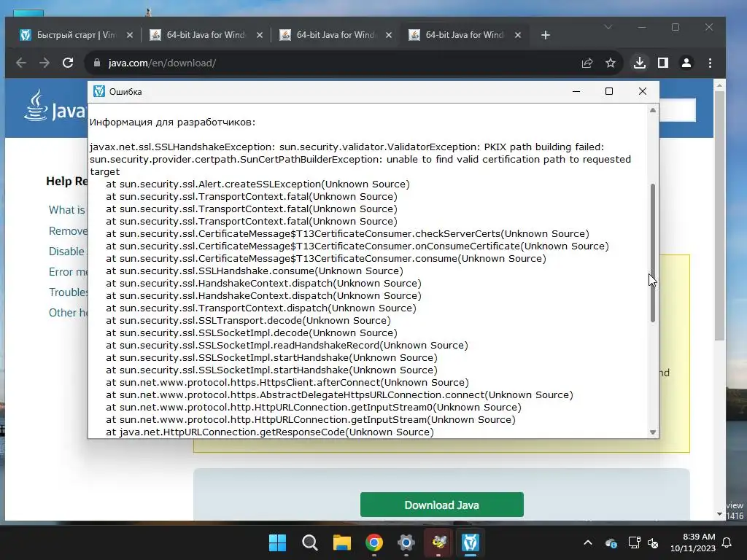
Task: Open notifications bell icon
Action: coord(727,542)
